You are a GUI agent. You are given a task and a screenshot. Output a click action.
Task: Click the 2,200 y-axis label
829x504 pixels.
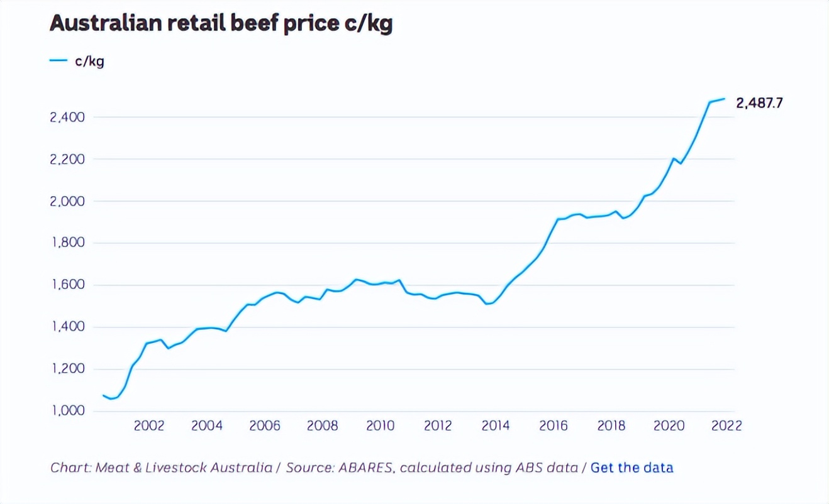coord(68,159)
